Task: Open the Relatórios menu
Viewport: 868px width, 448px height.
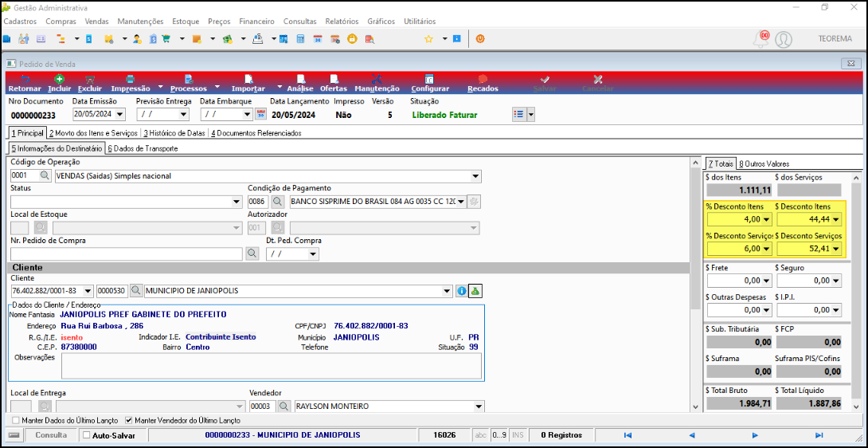Action: pos(342,22)
